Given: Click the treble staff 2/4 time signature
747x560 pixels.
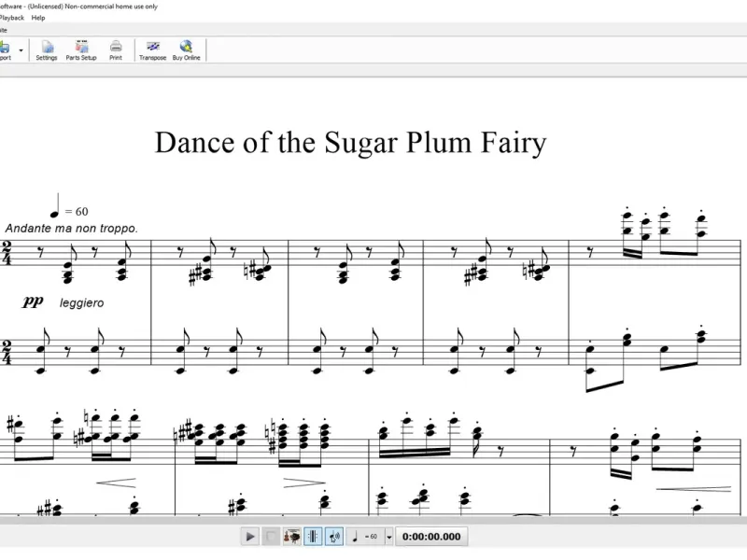Looking at the screenshot, I should 7,252.
